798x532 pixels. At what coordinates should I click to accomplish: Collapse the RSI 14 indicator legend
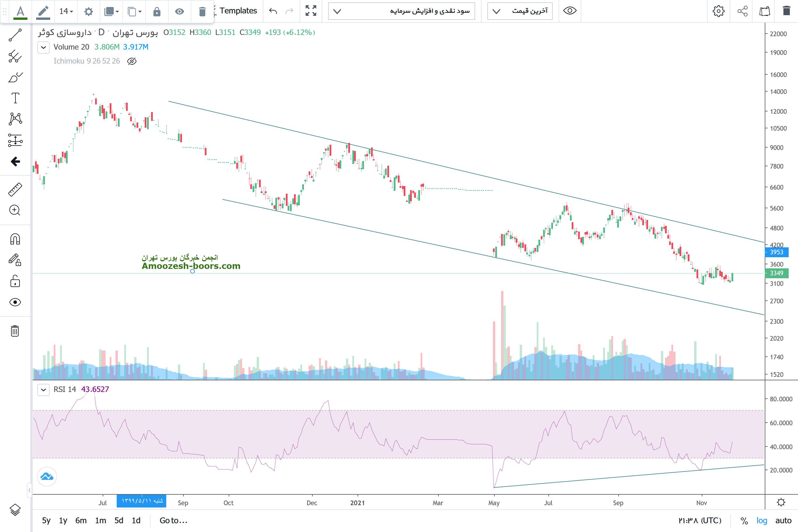(43, 389)
